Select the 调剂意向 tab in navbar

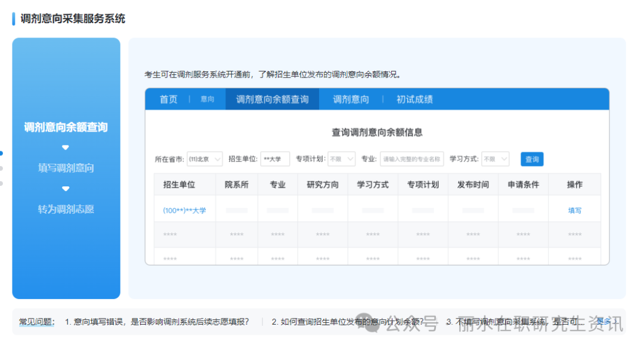pyautogui.click(x=351, y=99)
